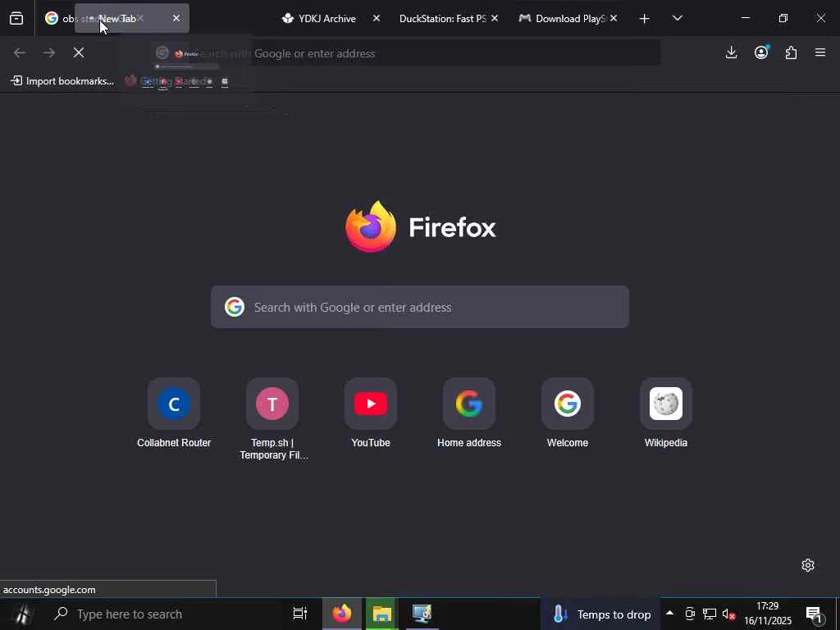The image size is (840, 630).
Task: Close the DuckStation tab
Action: (x=495, y=19)
